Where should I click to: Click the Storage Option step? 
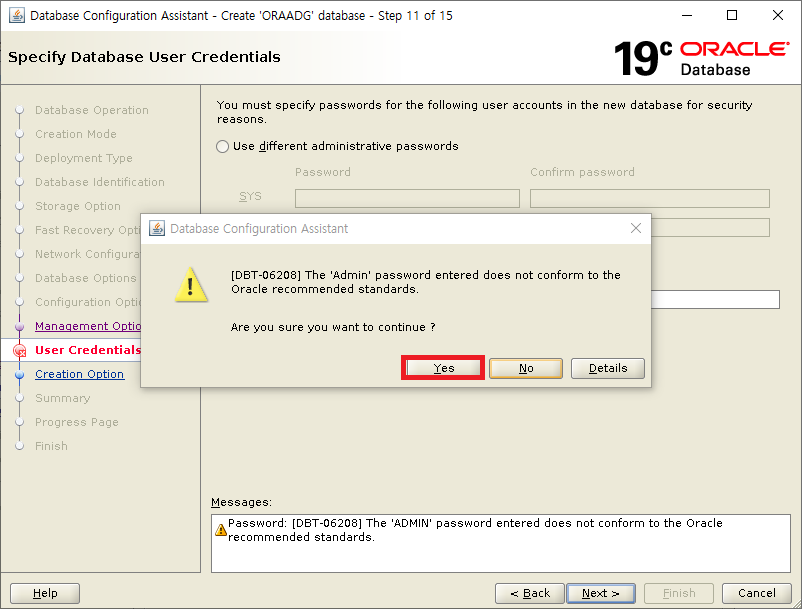[x=78, y=207]
